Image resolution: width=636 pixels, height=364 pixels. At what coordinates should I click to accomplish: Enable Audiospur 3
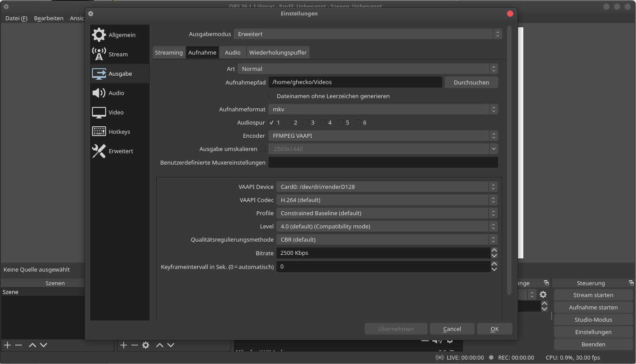(x=306, y=122)
